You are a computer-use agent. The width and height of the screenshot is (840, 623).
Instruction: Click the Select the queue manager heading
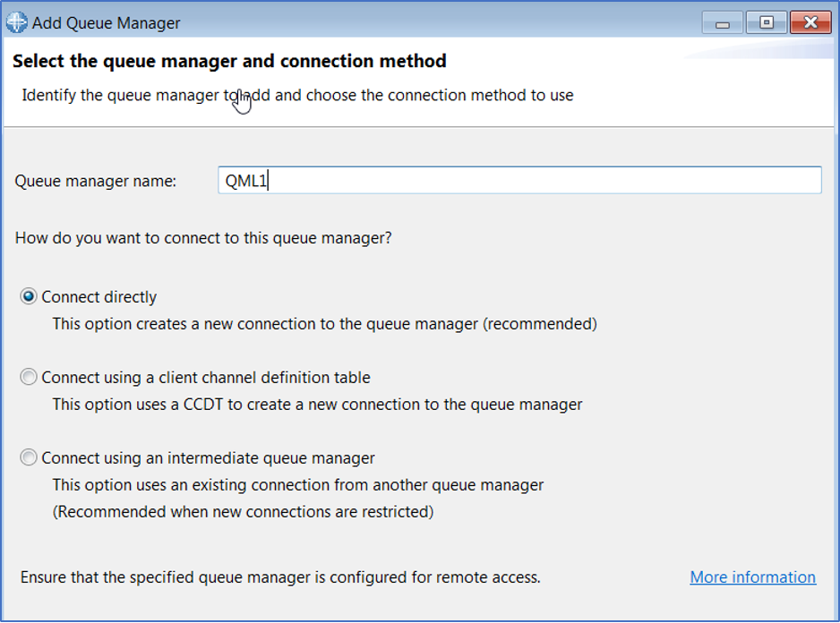(229, 62)
